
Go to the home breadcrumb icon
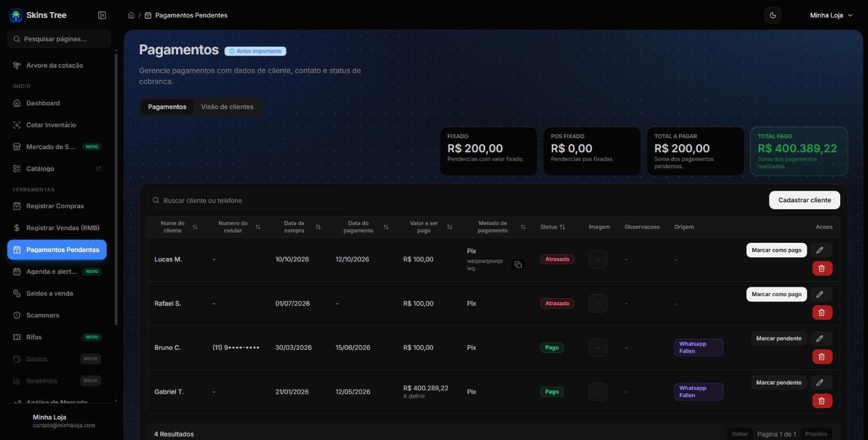131,16
